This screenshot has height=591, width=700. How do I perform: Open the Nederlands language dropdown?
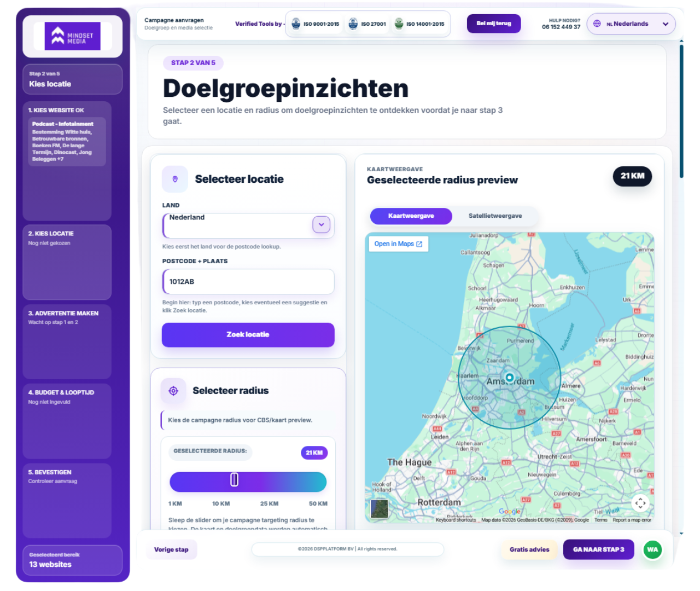click(x=631, y=24)
